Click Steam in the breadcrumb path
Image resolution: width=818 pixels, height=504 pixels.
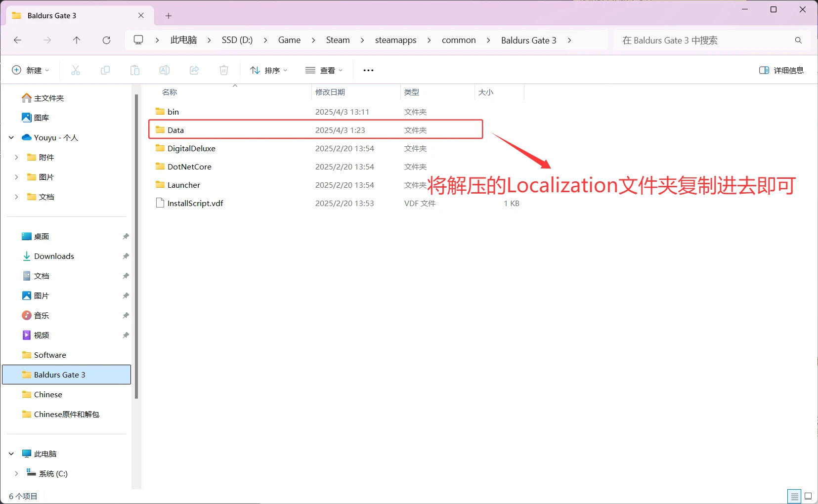pyautogui.click(x=338, y=41)
